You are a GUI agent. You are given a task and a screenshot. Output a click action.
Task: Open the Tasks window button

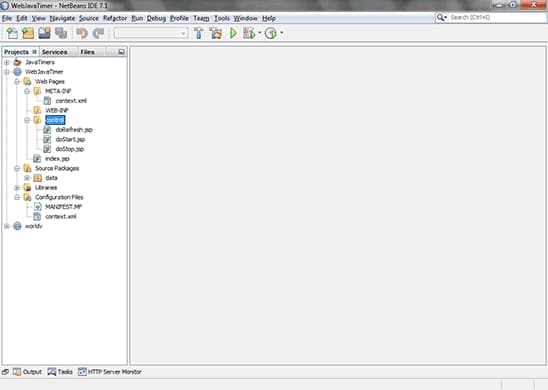click(60, 372)
